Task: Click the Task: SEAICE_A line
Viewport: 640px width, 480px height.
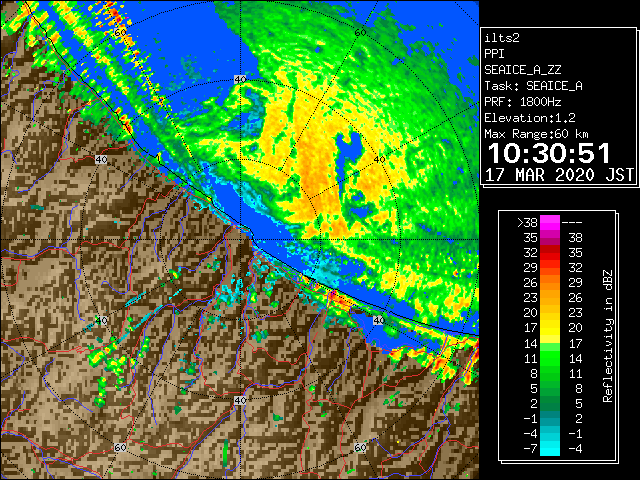Action: pos(533,86)
